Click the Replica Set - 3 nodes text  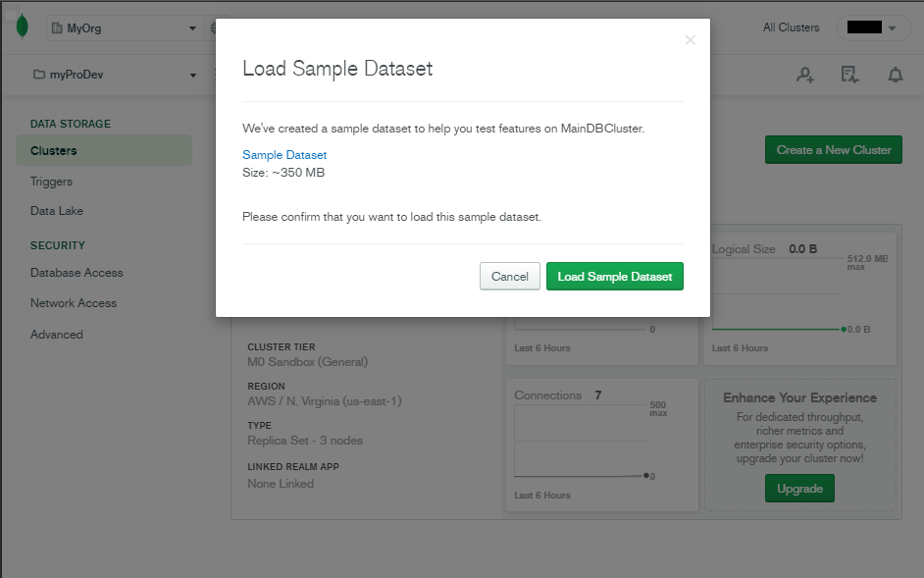pyautogui.click(x=305, y=441)
